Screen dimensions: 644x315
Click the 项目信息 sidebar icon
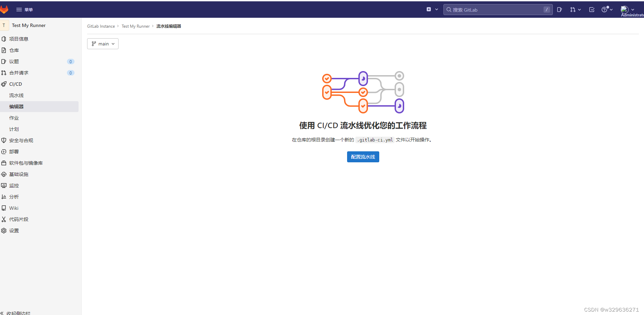tap(4, 39)
